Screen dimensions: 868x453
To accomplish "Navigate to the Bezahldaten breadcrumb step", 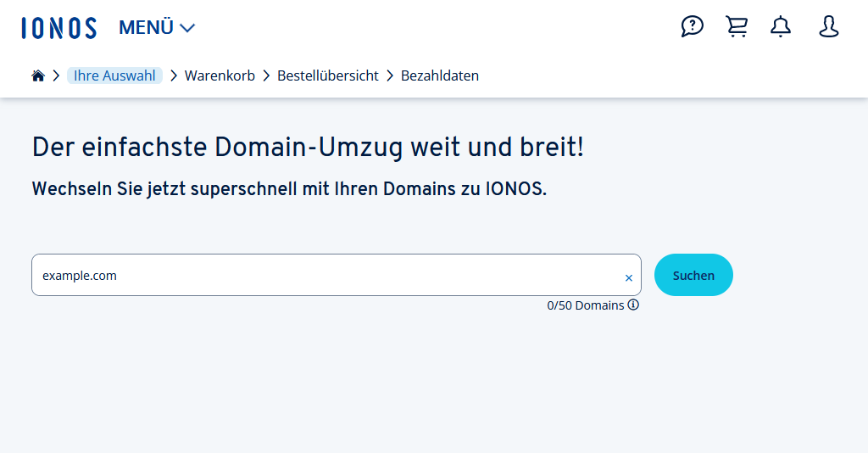I will click(439, 75).
